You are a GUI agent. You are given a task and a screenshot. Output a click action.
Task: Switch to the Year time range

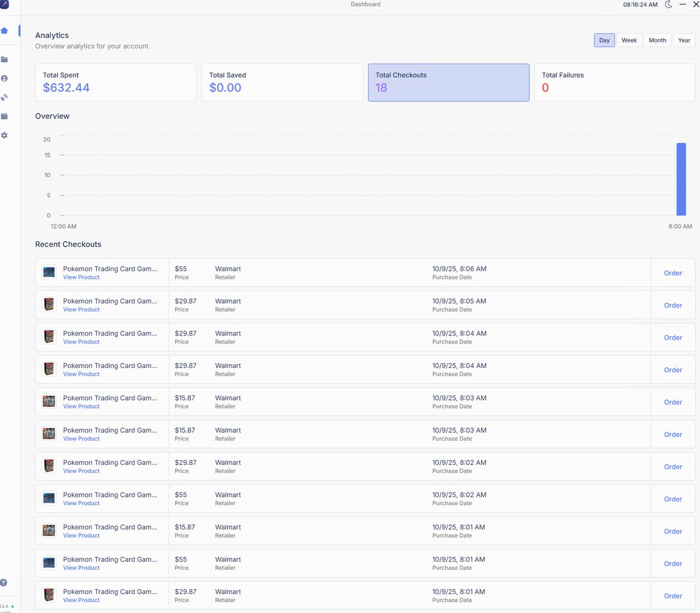pyautogui.click(x=684, y=40)
